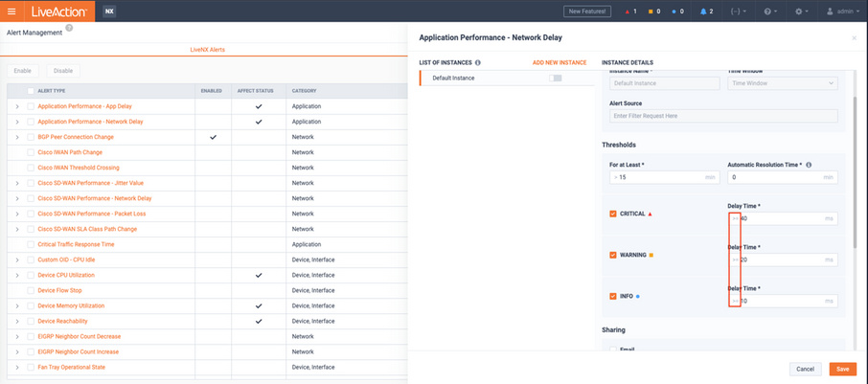The width and height of the screenshot is (868, 384).
Task: Click the NX product icon
Action: click(x=109, y=11)
